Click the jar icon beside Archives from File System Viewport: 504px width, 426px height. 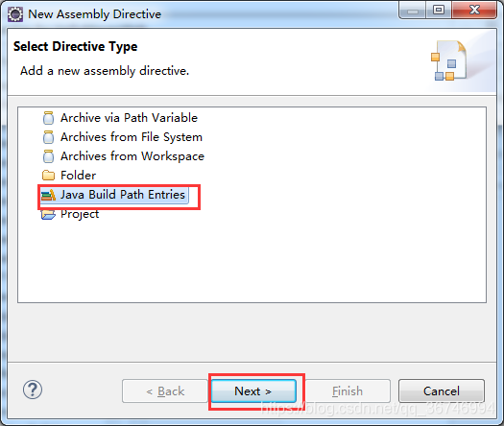click(48, 137)
